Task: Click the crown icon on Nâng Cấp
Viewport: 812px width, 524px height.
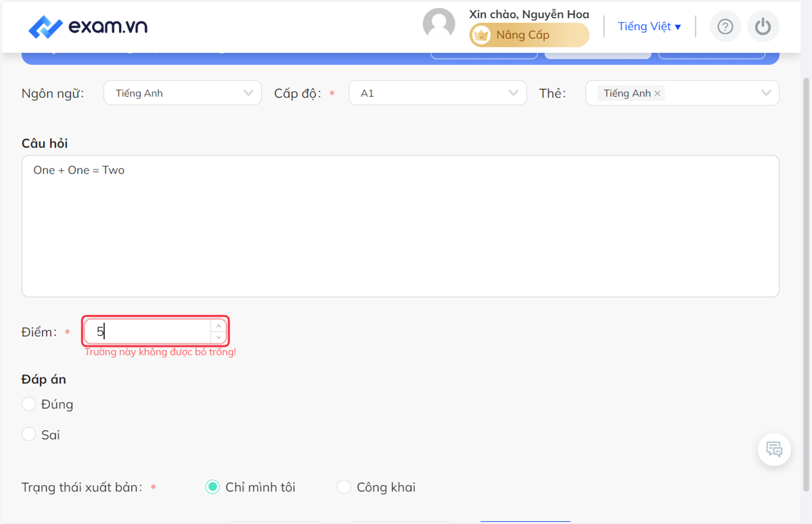Action: click(x=481, y=35)
